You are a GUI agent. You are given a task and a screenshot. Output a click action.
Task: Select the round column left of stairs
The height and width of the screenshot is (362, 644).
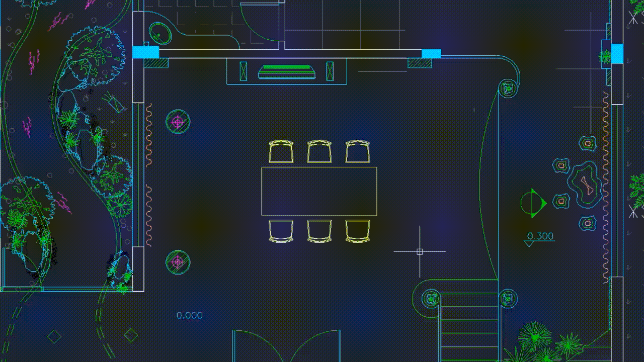[x=432, y=299]
